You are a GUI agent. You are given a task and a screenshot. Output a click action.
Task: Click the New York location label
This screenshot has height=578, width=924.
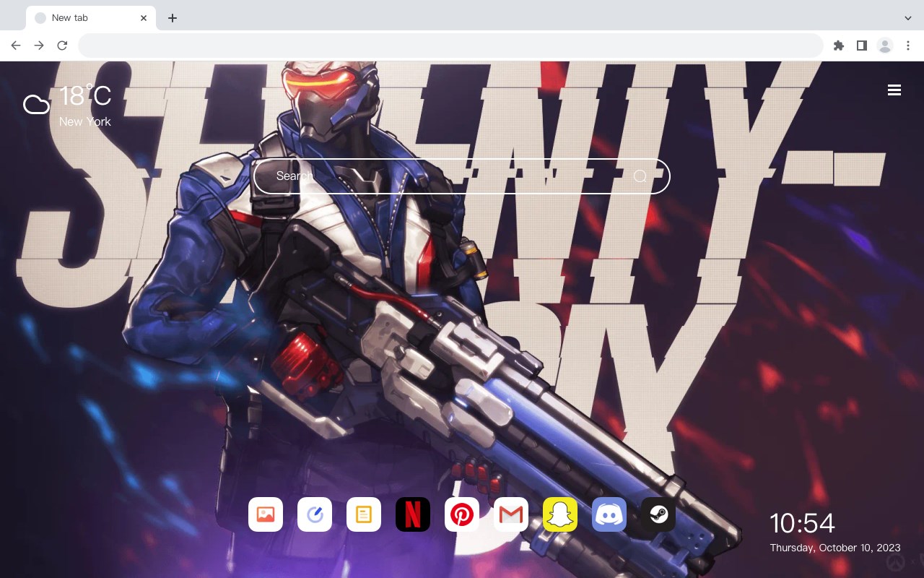coord(85,121)
